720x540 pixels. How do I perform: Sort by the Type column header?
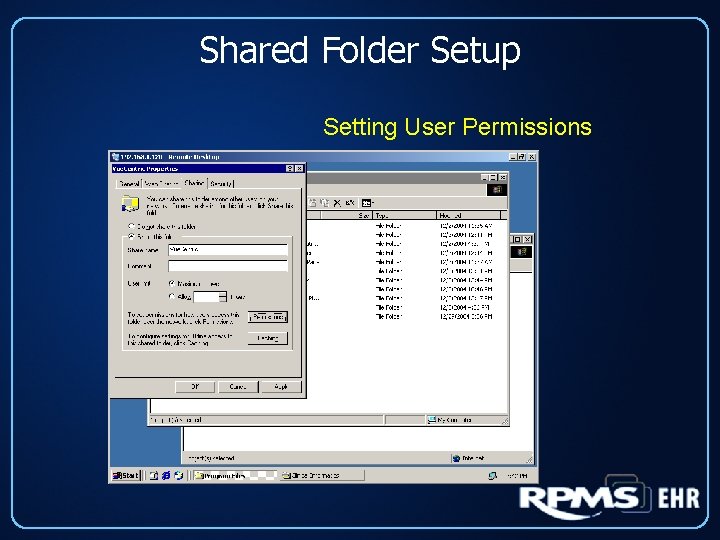pyautogui.click(x=404, y=215)
